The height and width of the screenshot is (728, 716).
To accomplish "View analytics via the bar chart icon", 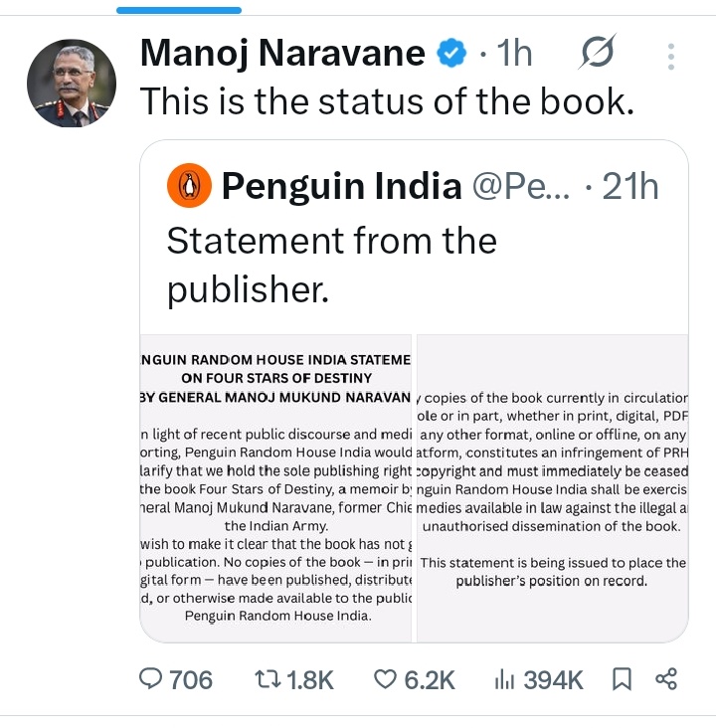I will point(503,679).
